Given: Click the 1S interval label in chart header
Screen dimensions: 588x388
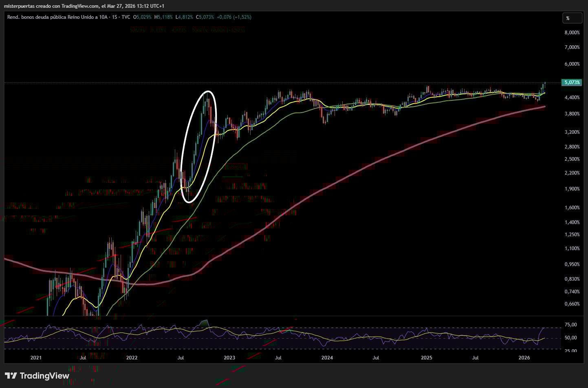Looking at the screenshot, I should pos(115,17).
